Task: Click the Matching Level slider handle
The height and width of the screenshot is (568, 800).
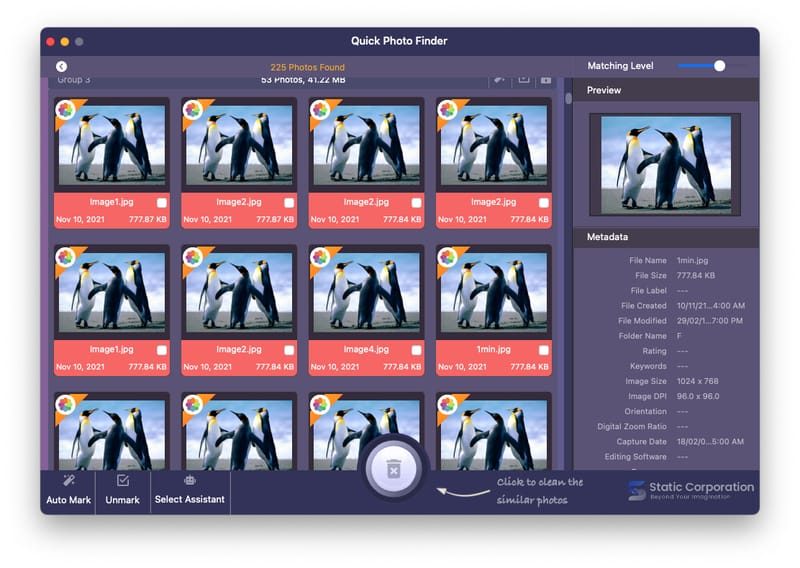Action: 719,66
